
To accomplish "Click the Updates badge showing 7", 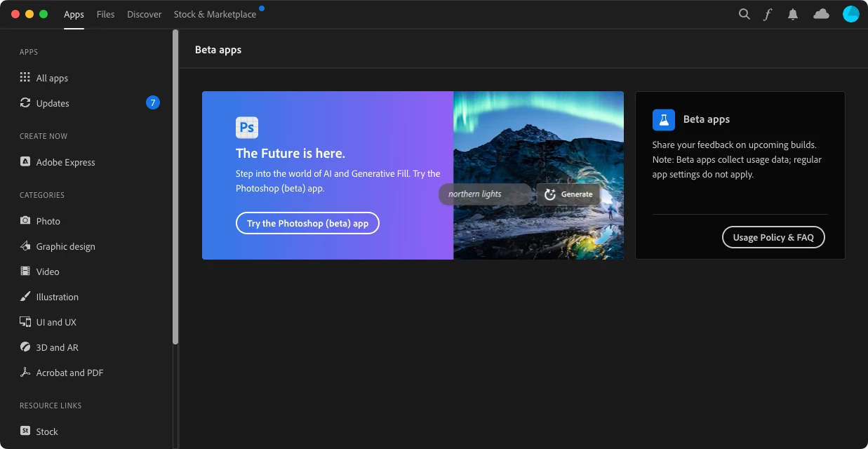I will click(153, 103).
